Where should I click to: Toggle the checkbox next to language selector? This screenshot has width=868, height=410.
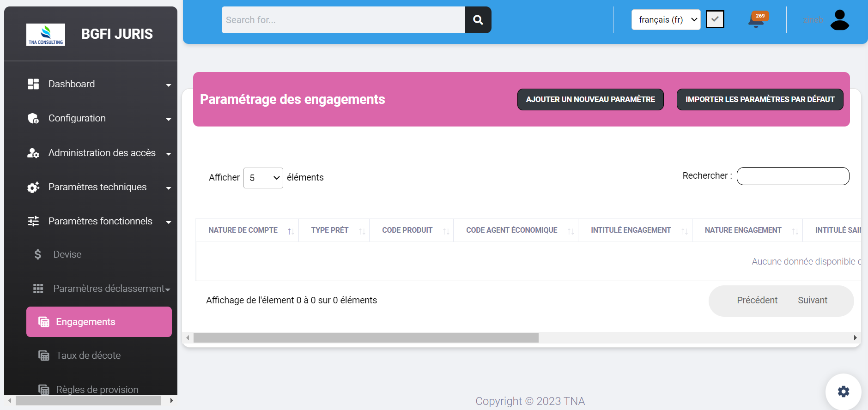(x=715, y=19)
